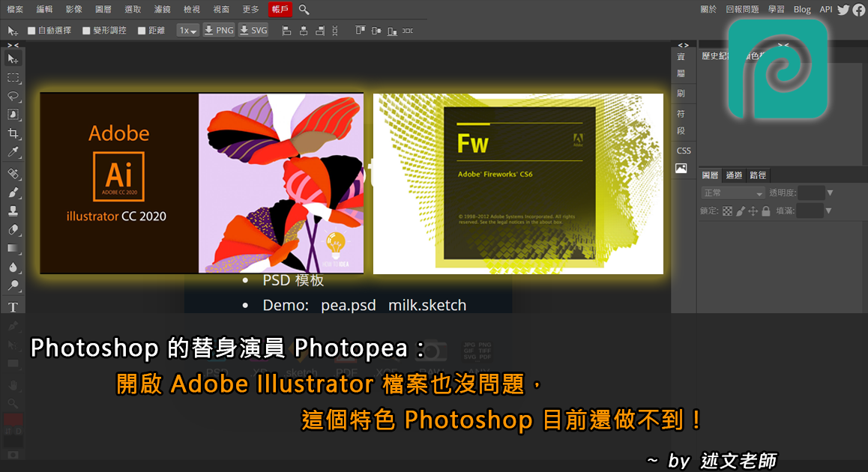Switch to the 通道 tab

[734, 175]
